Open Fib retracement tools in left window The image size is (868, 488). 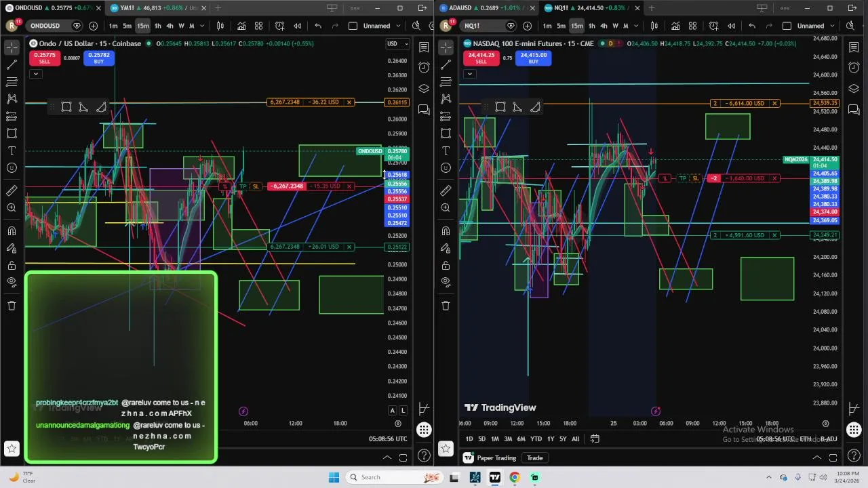coord(12,81)
